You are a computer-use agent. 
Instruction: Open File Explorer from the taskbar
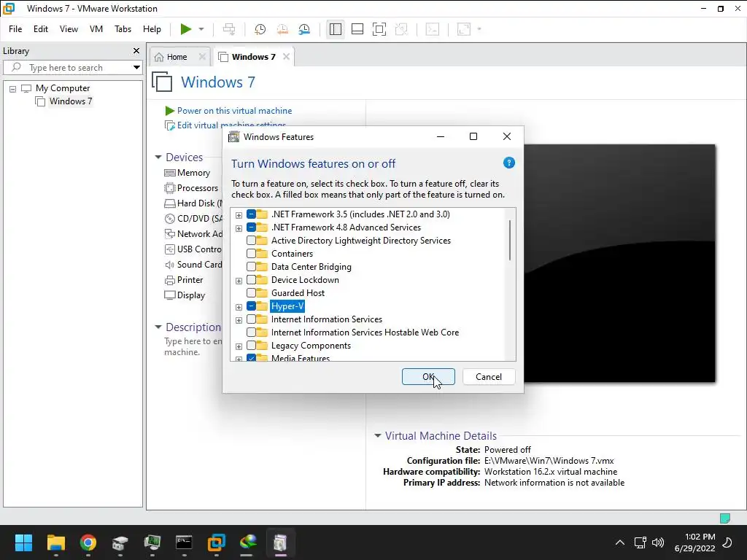click(x=55, y=542)
